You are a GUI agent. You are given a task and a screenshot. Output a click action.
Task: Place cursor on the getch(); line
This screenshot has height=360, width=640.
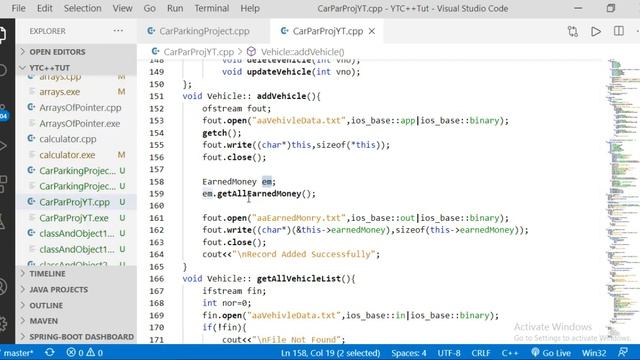[222, 133]
